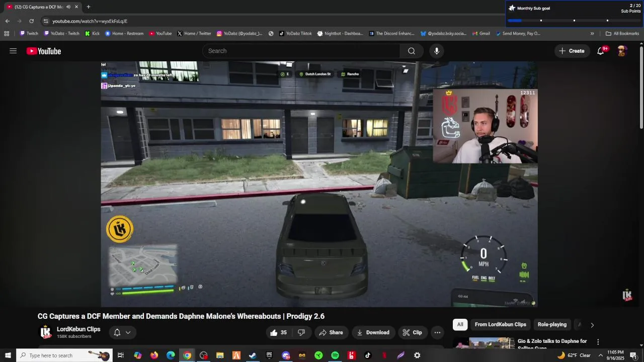Open the weather widget 62°F Clear
The image size is (644, 362).
pyautogui.click(x=574, y=355)
